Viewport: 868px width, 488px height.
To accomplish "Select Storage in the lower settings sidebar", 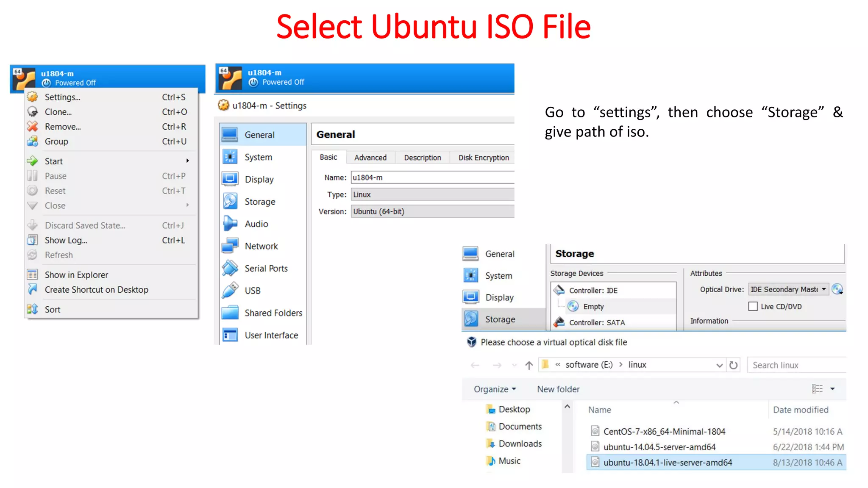I will 504,319.
